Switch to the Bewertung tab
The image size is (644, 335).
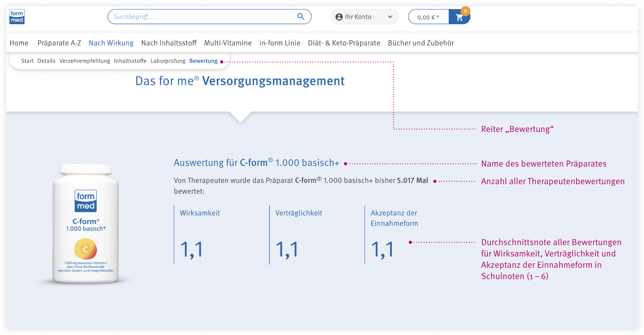click(203, 61)
